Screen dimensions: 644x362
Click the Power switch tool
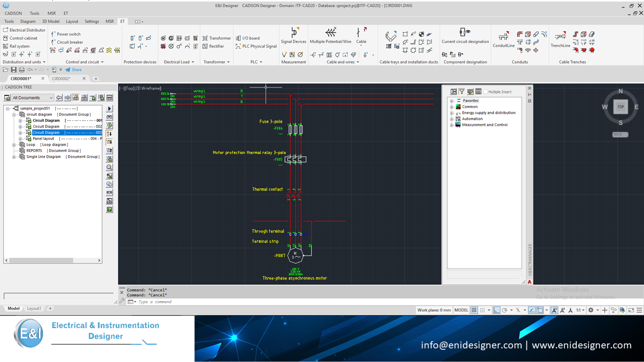tap(66, 34)
